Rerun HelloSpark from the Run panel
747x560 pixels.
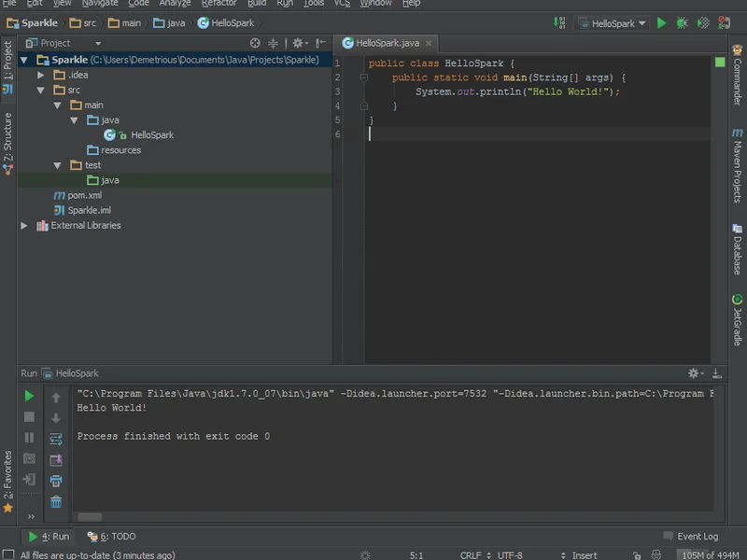pos(30,397)
